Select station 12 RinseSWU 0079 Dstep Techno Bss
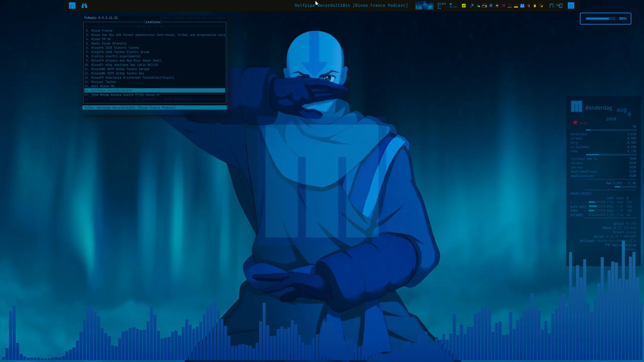Viewport: 644px width, 362px height. pyautogui.click(x=155, y=73)
